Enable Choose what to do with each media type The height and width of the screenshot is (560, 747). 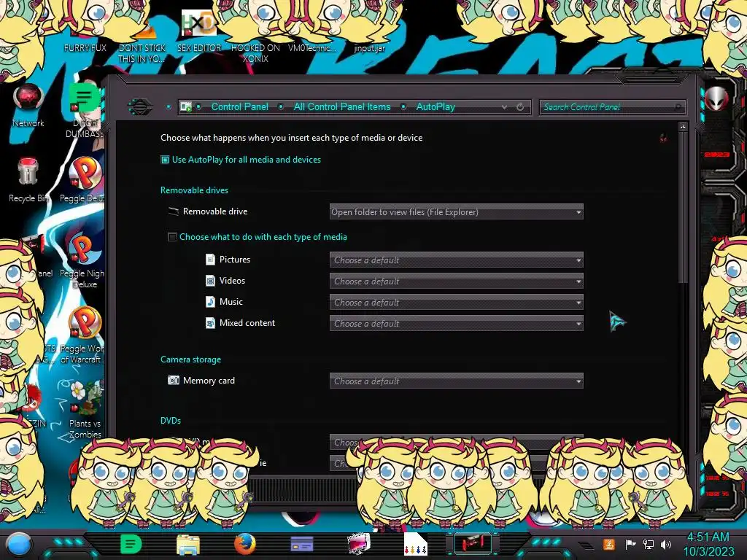click(172, 237)
